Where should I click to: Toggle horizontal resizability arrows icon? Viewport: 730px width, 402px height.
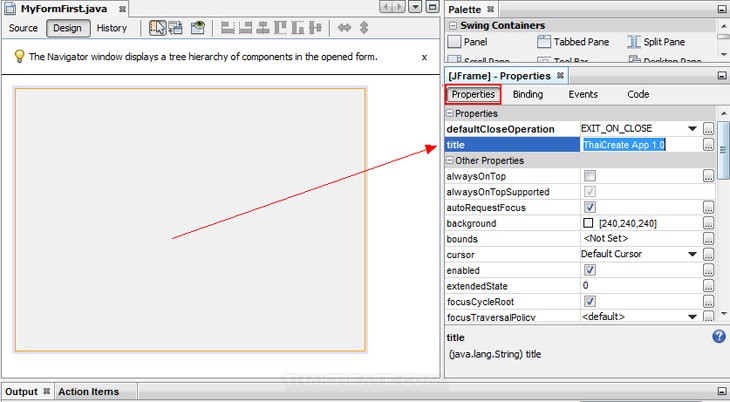(x=345, y=28)
